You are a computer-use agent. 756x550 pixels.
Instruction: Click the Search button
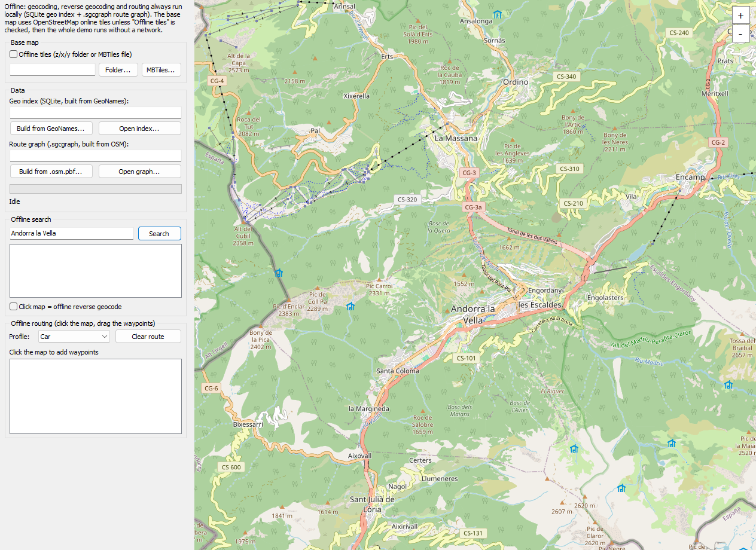pos(159,234)
